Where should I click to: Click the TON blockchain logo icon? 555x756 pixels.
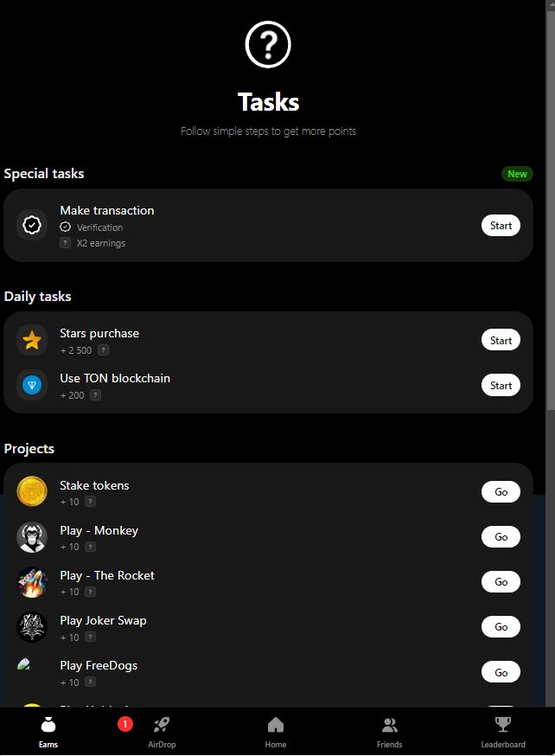pyautogui.click(x=32, y=386)
